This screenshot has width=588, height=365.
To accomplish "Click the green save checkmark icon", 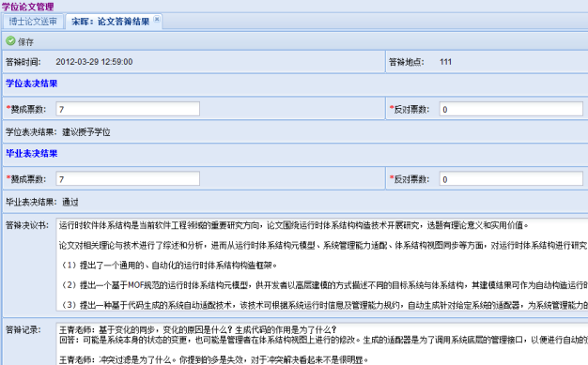I will (10, 41).
